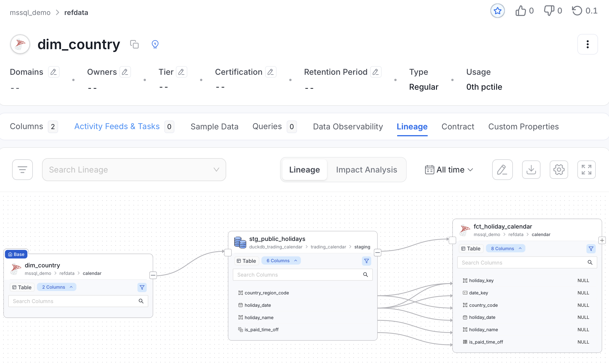Edit Owners with pencil icon
The height and width of the screenshot is (364, 609).
tap(125, 72)
